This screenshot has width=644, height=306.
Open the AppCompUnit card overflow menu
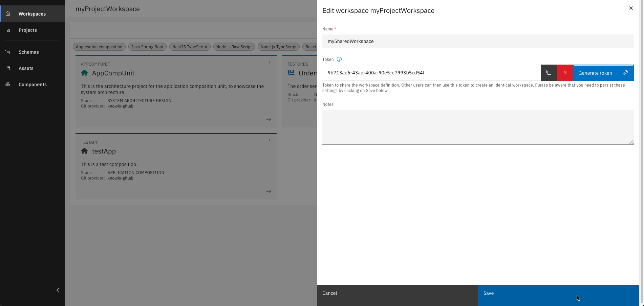point(270,63)
